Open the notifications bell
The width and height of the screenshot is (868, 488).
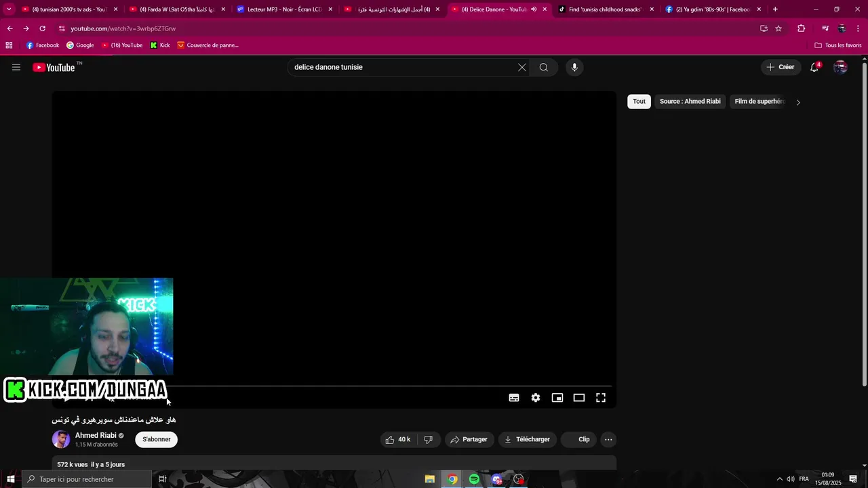[814, 67]
